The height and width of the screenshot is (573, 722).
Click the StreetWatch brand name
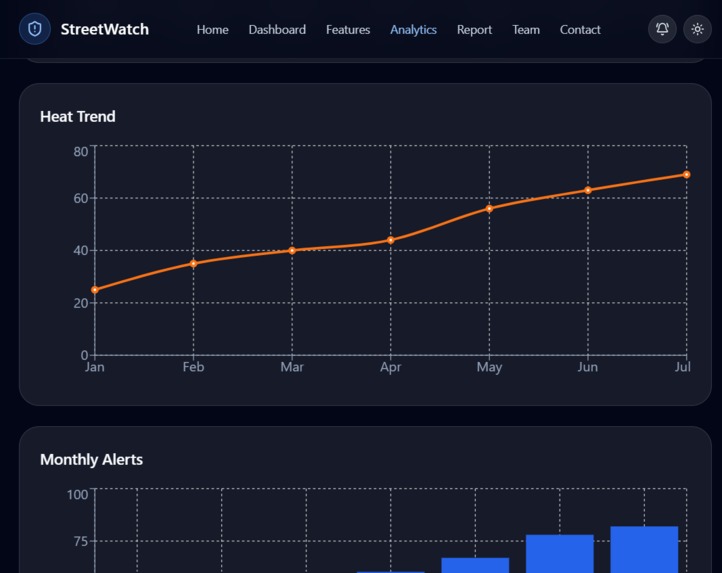point(105,29)
